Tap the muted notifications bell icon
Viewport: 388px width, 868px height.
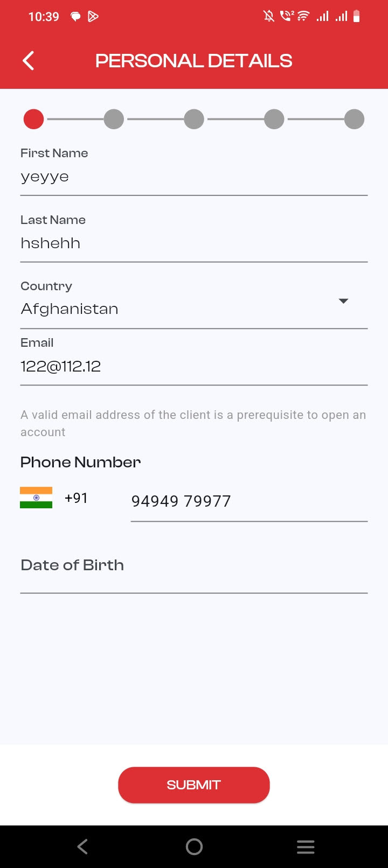[x=268, y=17]
